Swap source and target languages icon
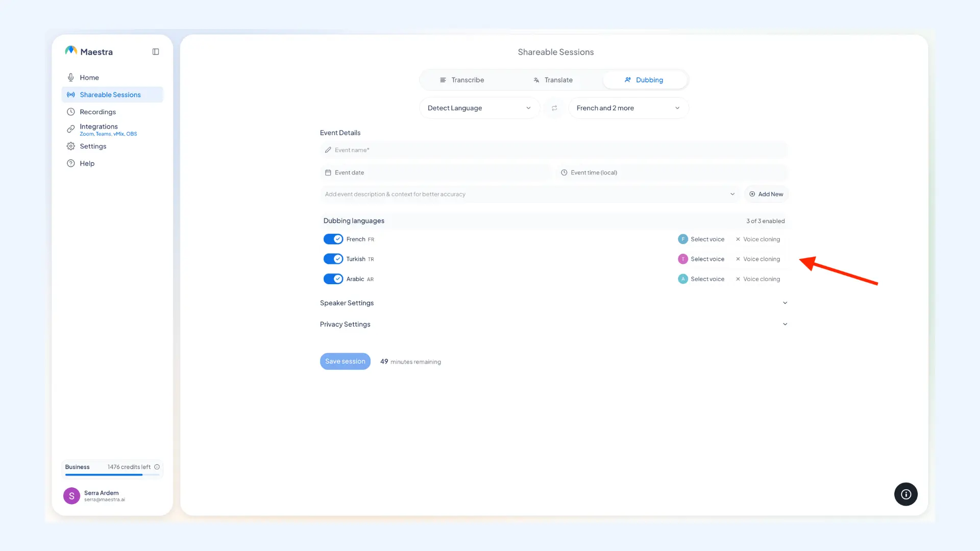The height and width of the screenshot is (551, 980). tap(554, 108)
